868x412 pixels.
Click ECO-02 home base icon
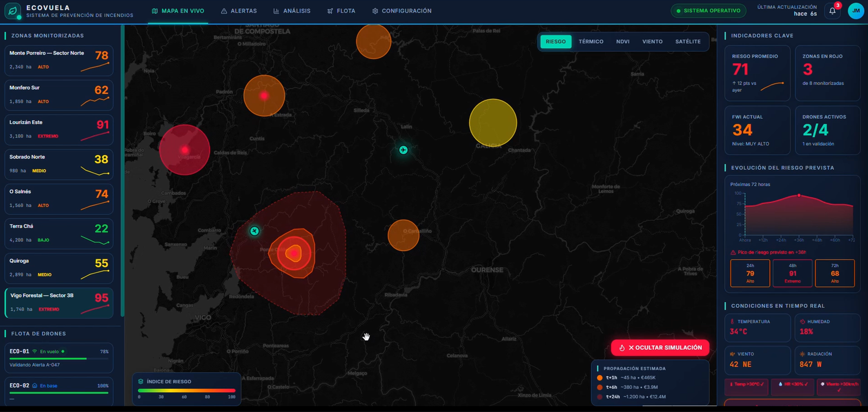coord(35,386)
